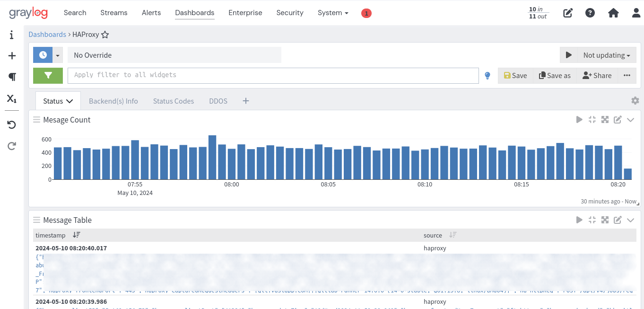Switch to the DDOS tab
644x309 pixels.
click(x=218, y=101)
